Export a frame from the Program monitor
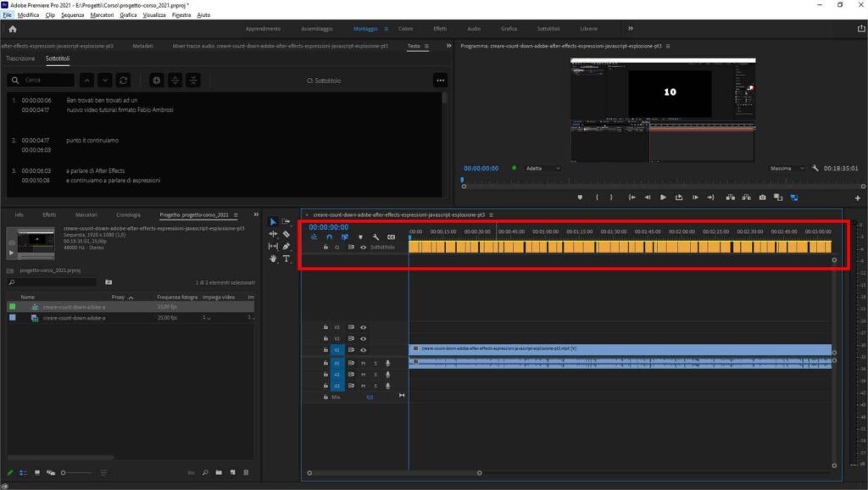The width and height of the screenshot is (868, 490). 762,198
